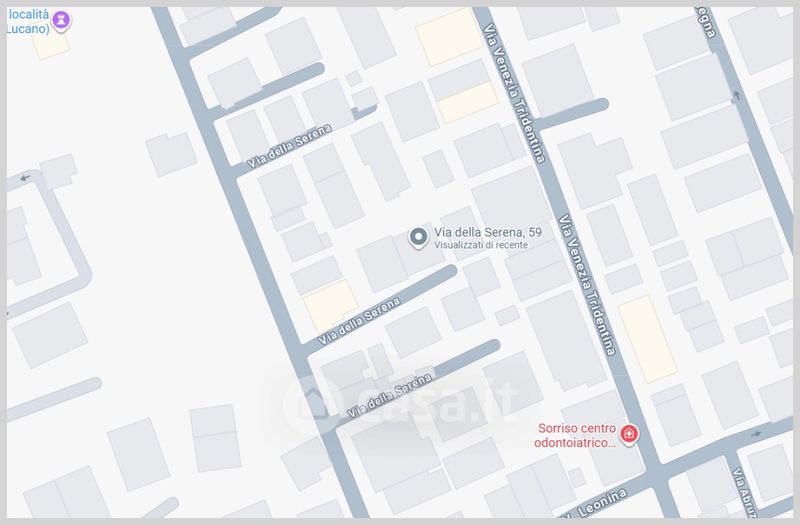Click the upward one-way arrow near the 'egna' street label

click(736, 94)
